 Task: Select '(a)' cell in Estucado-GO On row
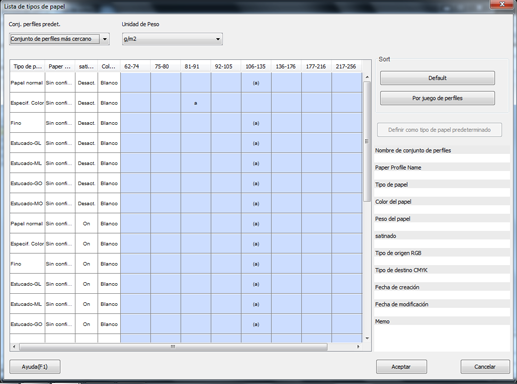click(x=256, y=324)
